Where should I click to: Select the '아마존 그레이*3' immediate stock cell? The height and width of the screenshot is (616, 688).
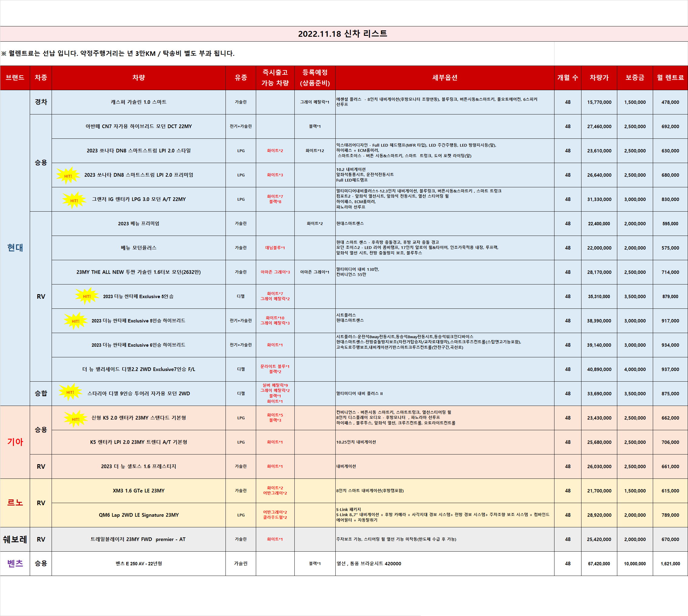tap(275, 272)
